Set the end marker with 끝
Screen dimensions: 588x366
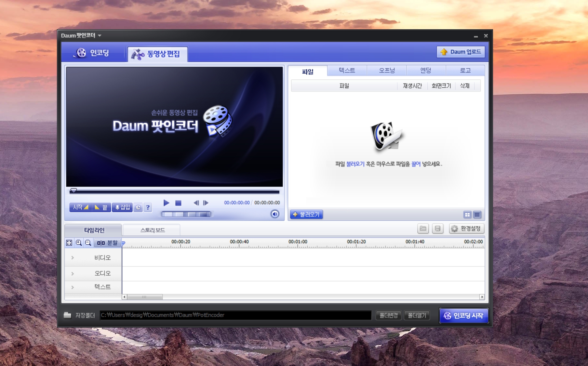[x=101, y=207]
